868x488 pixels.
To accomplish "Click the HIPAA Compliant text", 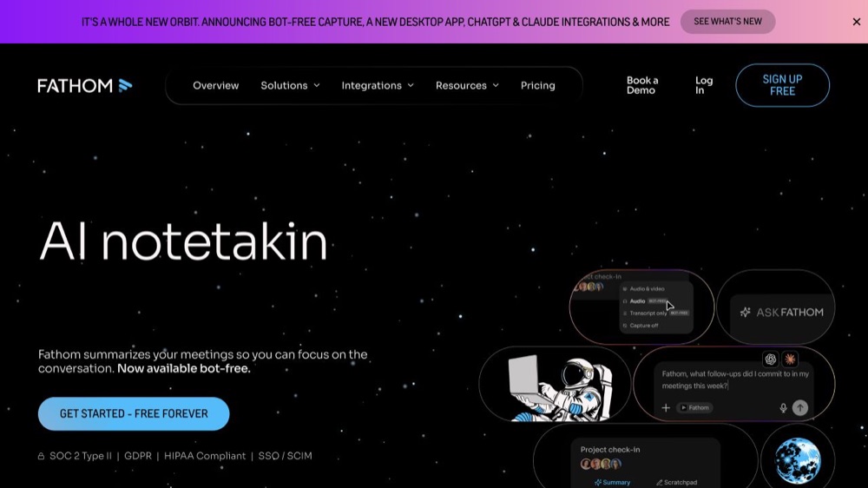I will pyautogui.click(x=205, y=456).
